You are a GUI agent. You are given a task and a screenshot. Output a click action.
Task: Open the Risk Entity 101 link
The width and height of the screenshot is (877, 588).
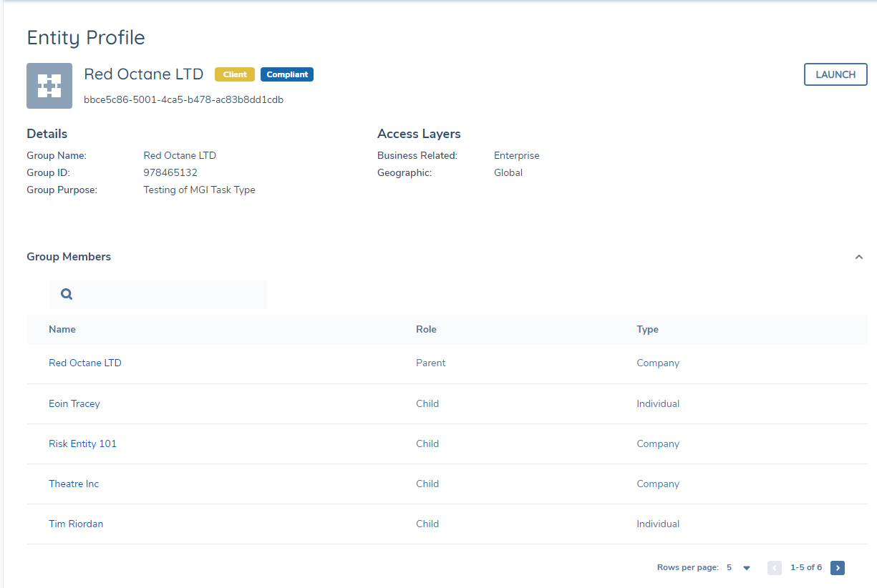[82, 444]
